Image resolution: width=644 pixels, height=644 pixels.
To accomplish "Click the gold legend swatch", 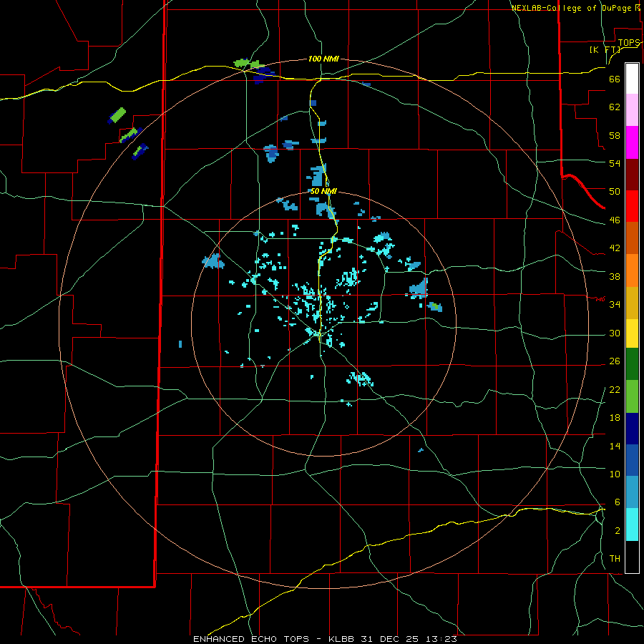I will [x=632, y=303].
